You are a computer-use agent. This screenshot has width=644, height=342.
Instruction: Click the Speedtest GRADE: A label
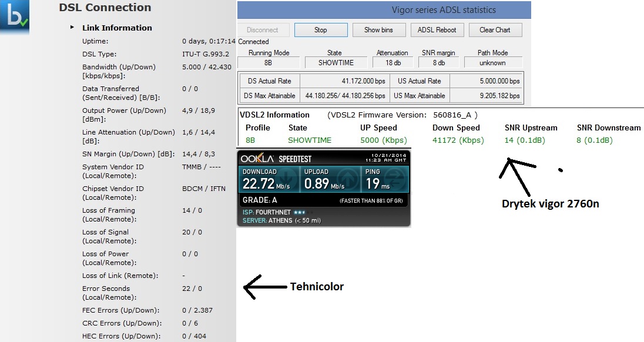point(260,200)
